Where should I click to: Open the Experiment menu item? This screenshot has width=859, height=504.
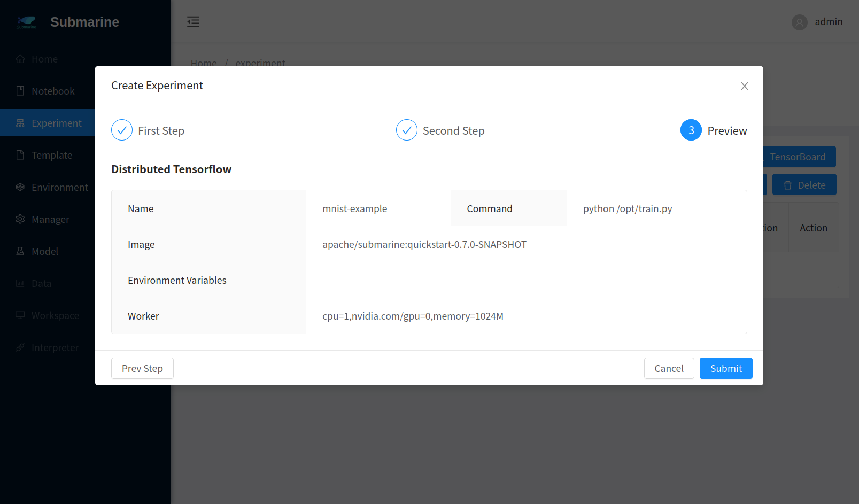tap(56, 123)
